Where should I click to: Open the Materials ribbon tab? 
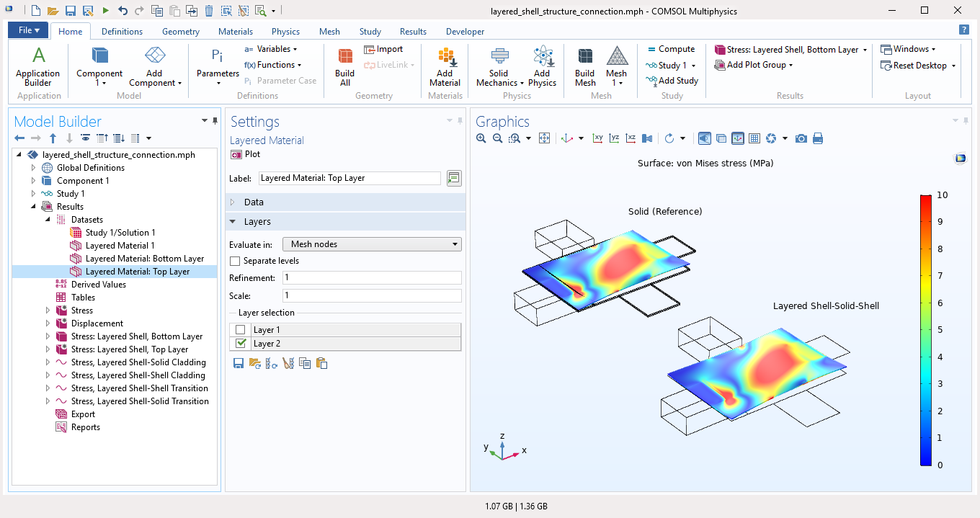(x=236, y=32)
